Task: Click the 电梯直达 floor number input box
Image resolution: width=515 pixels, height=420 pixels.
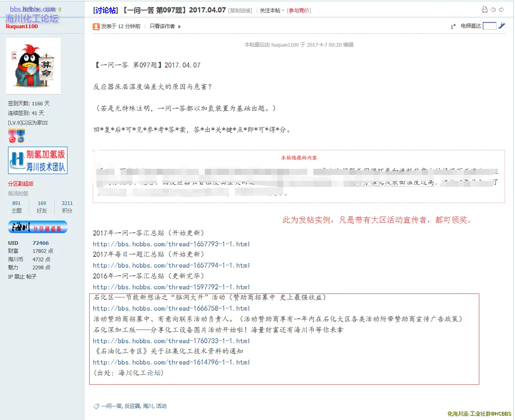Action: click(489, 26)
